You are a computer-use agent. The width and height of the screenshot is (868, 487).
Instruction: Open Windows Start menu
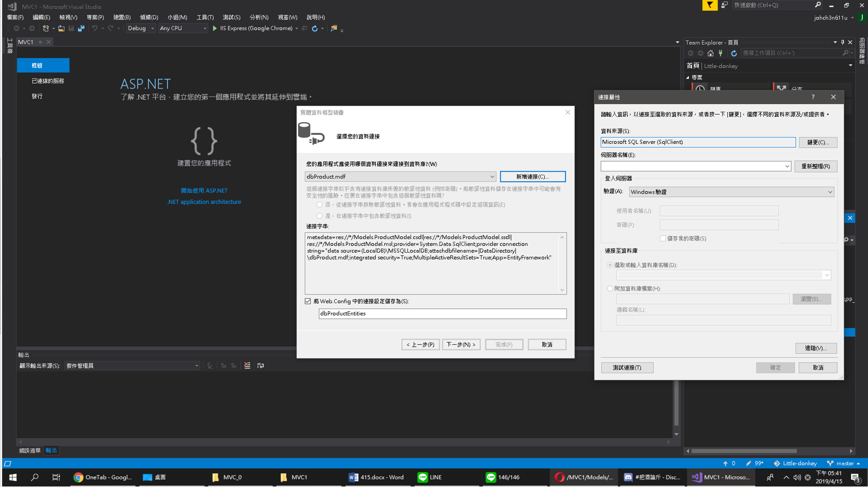pos(13,477)
